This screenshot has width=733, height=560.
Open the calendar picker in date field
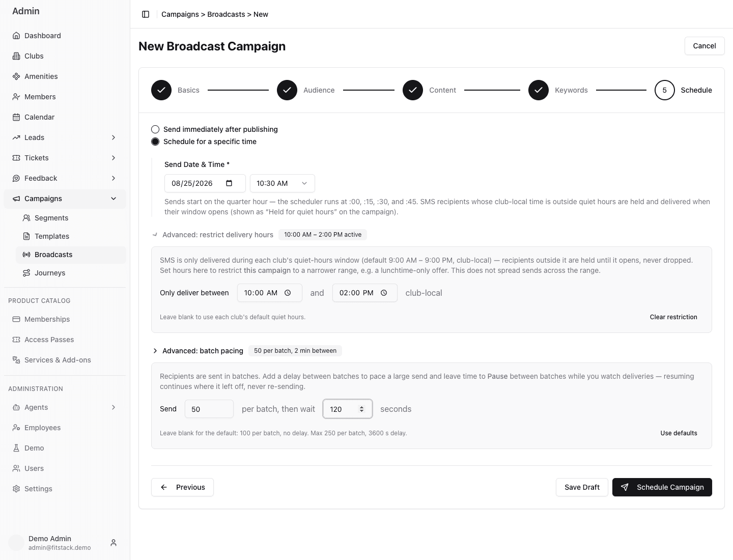[229, 183]
